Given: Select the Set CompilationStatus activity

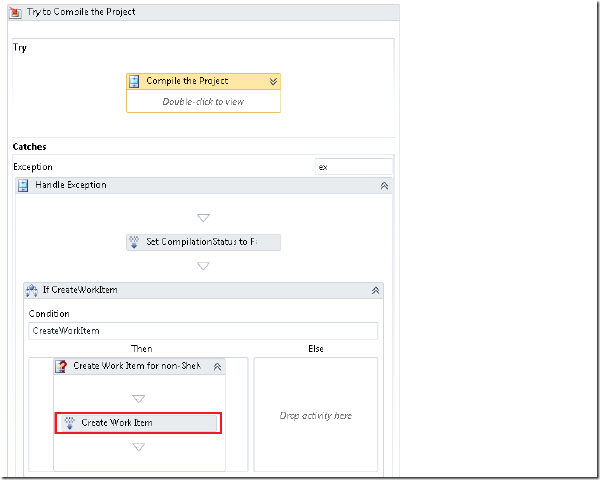Looking at the screenshot, I should click(203, 242).
